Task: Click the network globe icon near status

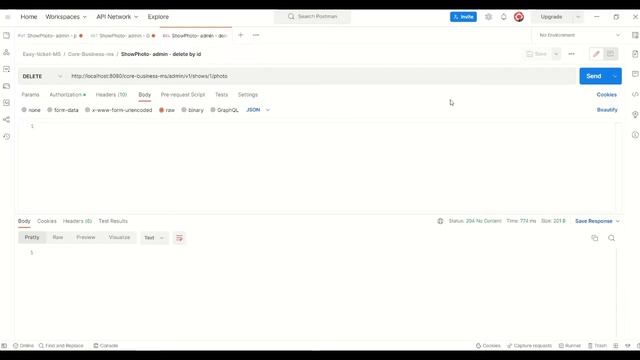Action: [x=440, y=221]
